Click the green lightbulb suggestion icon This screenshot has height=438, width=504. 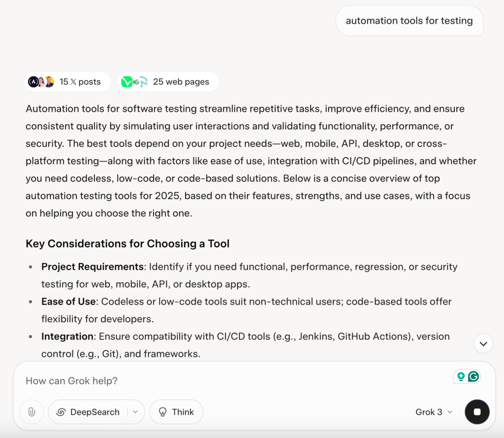pos(461,376)
